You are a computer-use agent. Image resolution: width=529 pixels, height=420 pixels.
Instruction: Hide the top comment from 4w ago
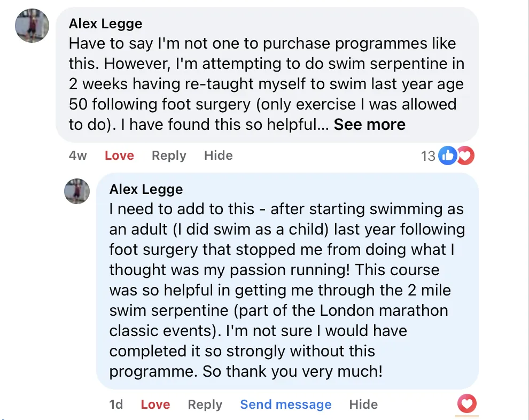[x=218, y=155]
